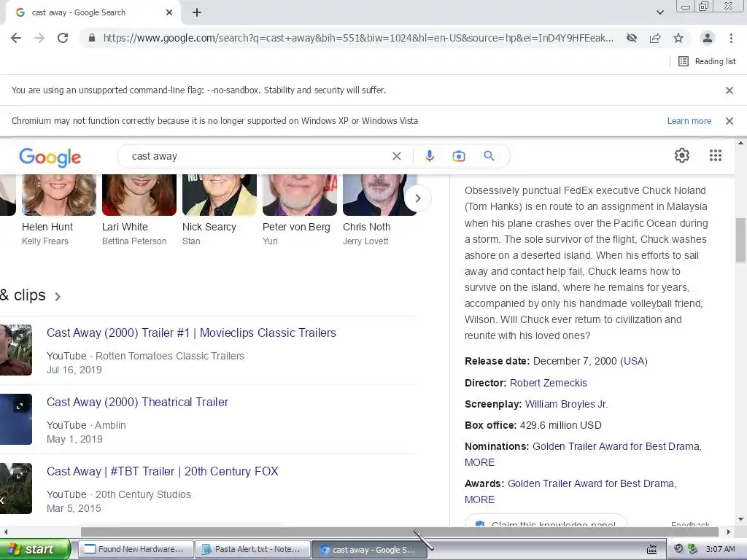Open the on-screen keyboard tray icon
This screenshot has width=747, height=560.
[651, 550]
